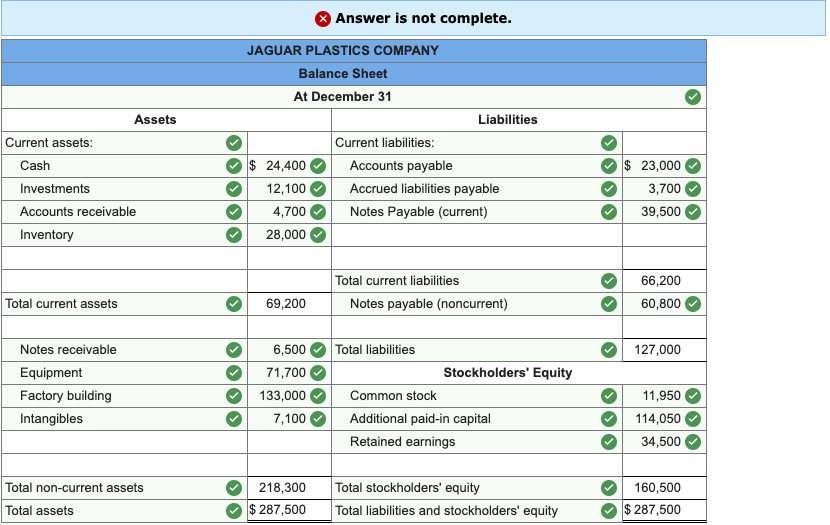This screenshot has width=830, height=525.
Task: Click the Inventory account label
Action: tap(47, 235)
